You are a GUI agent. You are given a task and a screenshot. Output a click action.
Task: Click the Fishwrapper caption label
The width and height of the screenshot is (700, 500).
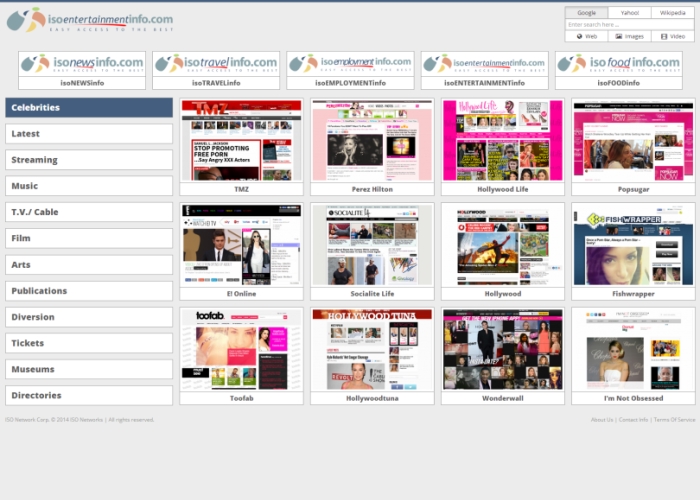pos(633,294)
